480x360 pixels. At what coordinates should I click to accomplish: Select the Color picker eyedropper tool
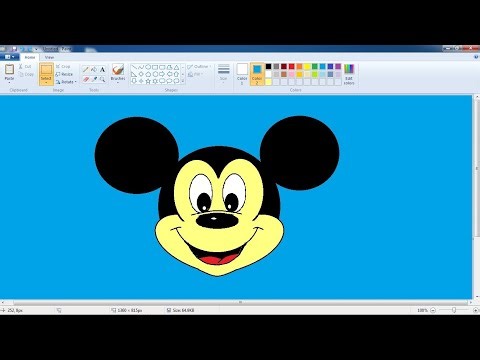[x=94, y=79]
